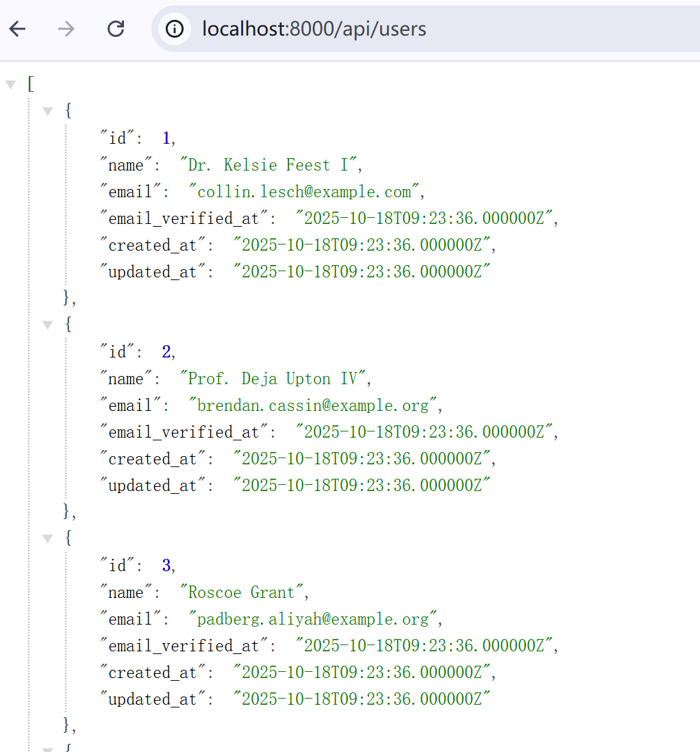Click the name value "Roscoe Grant"
Viewport: 700px width, 752px height.
pos(241,592)
